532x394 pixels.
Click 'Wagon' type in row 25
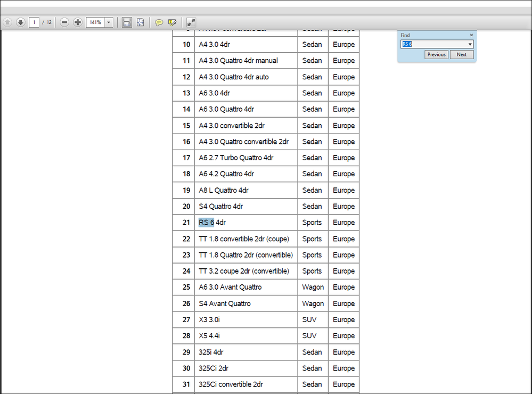pyautogui.click(x=313, y=288)
